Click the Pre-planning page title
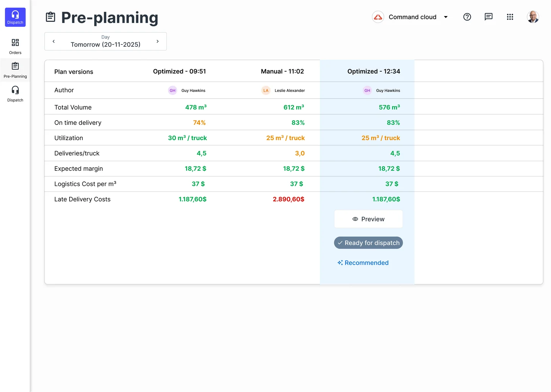Screen dimensions: 551x392 (110, 18)
